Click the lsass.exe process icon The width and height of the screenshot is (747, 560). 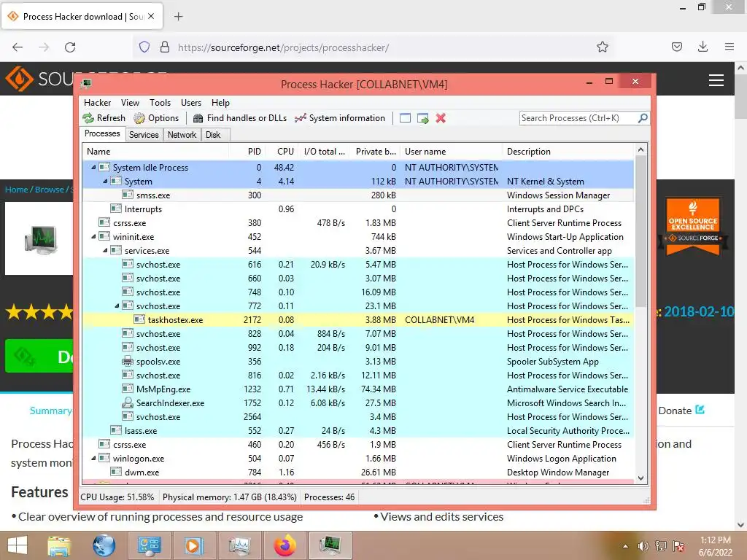click(x=116, y=430)
